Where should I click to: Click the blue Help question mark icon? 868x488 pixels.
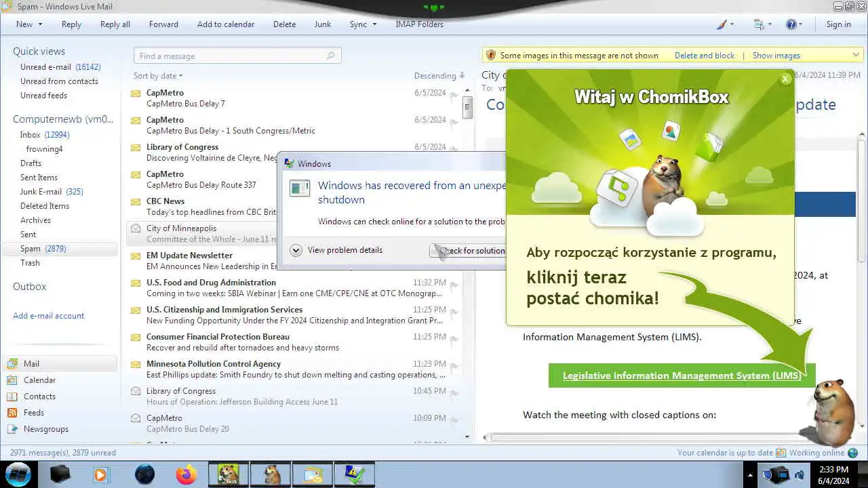(x=791, y=24)
